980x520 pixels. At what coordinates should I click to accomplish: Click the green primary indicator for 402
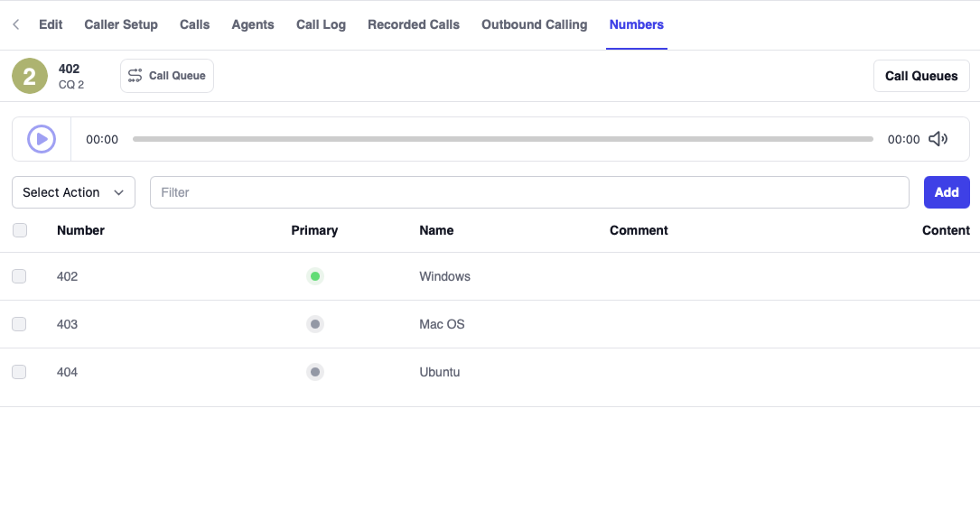315,276
